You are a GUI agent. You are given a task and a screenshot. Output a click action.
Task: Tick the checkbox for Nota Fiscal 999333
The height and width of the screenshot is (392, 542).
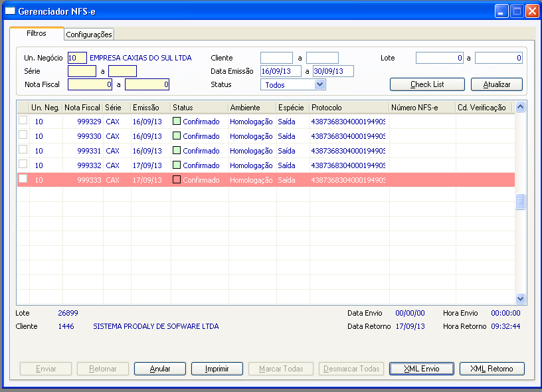[23, 179]
